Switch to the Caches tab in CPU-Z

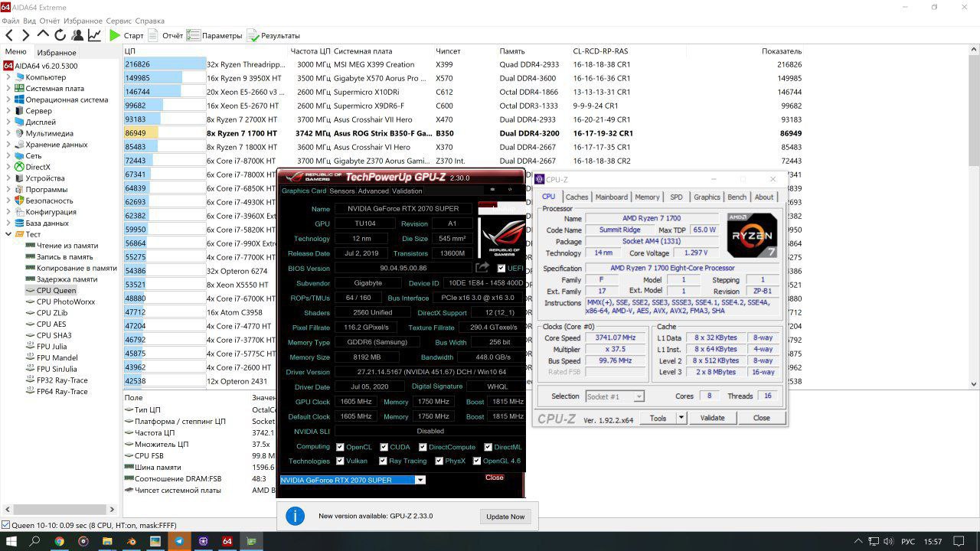tap(577, 197)
